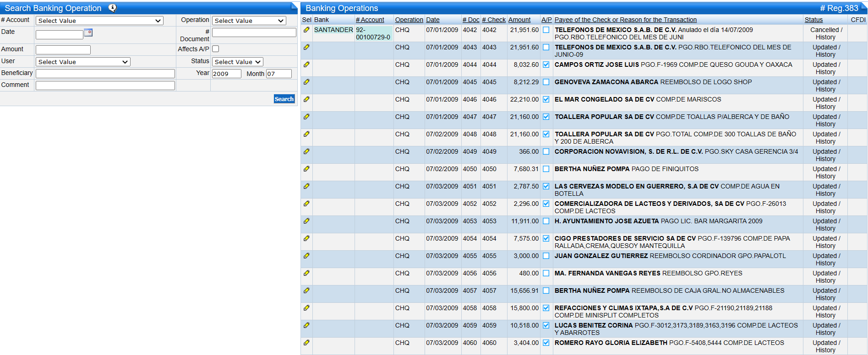
Task: Click the # Document input field
Action: 254,32
